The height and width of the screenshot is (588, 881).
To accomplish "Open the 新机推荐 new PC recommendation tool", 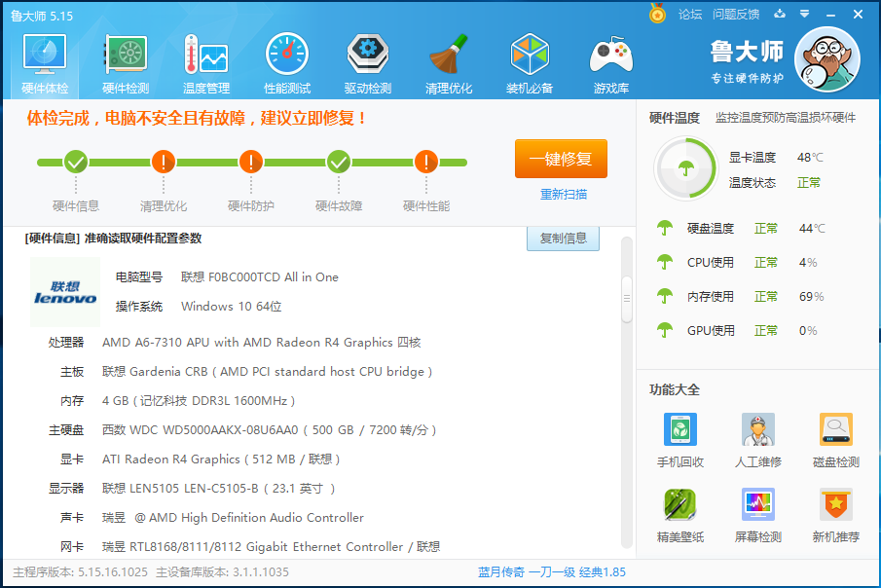I will pos(836,516).
